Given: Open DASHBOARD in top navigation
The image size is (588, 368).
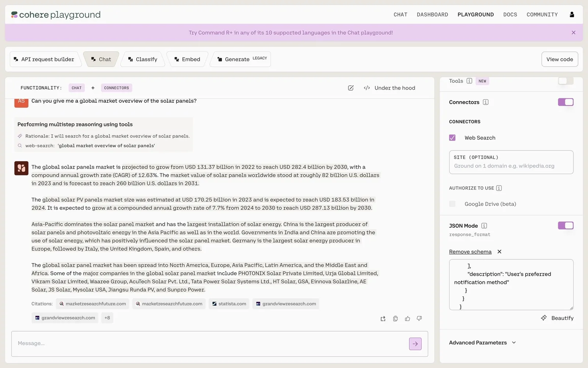Looking at the screenshot, I should (x=432, y=15).
